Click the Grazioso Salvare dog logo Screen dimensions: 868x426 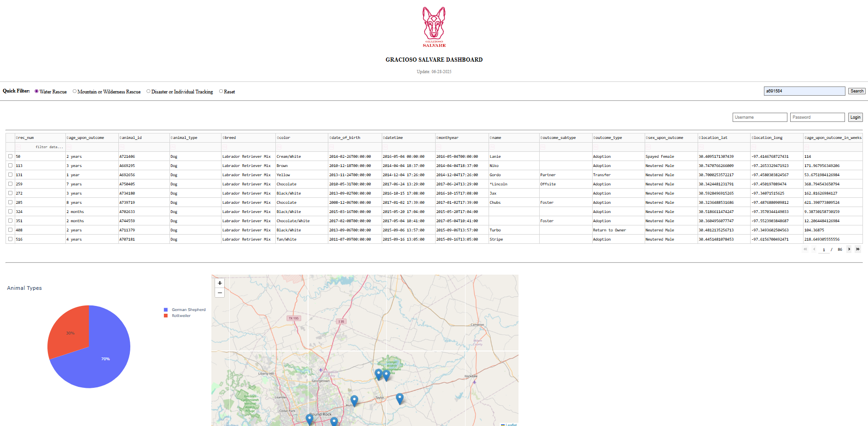[x=434, y=27]
